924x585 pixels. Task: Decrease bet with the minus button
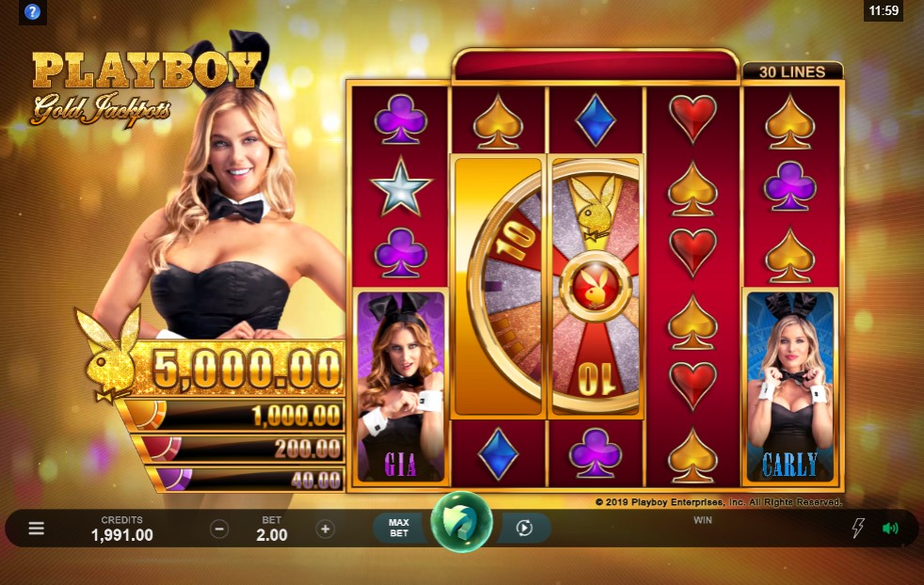219,529
